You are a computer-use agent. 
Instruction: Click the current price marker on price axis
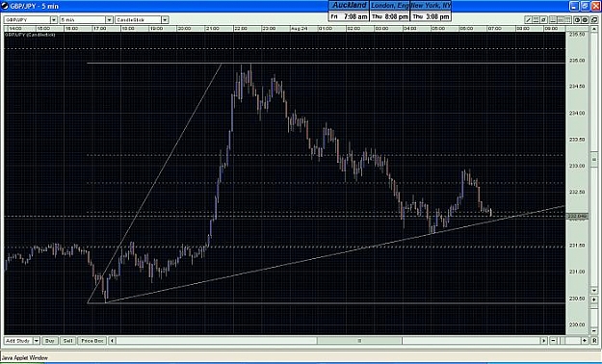tap(577, 217)
